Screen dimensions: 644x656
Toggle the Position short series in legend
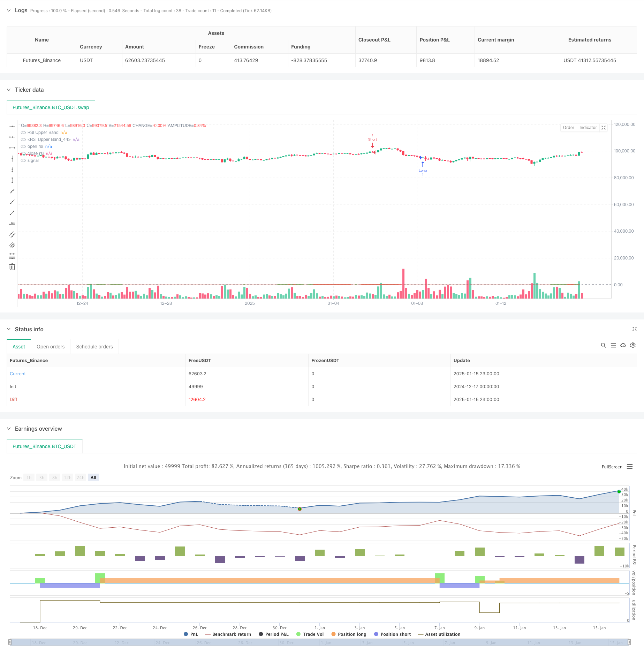point(392,634)
